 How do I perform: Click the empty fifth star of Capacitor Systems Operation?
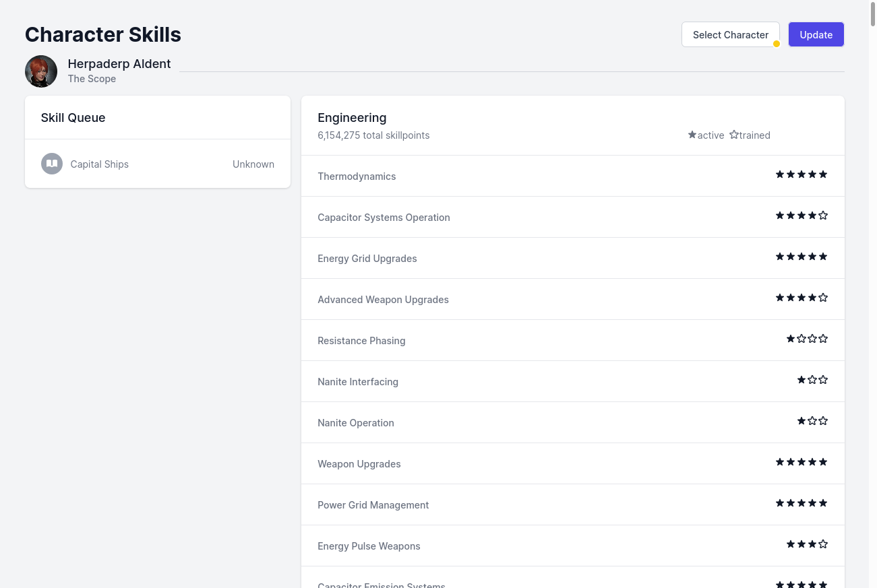click(x=823, y=216)
